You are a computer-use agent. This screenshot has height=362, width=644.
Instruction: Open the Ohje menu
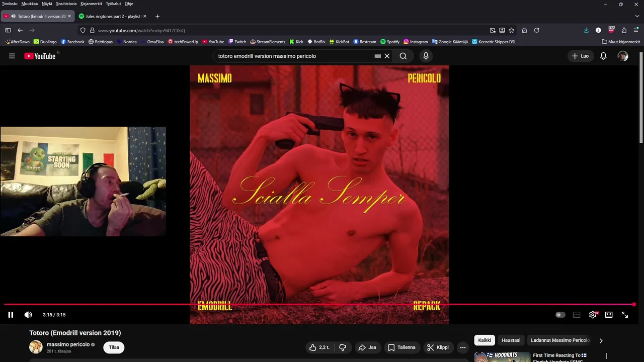(x=129, y=4)
